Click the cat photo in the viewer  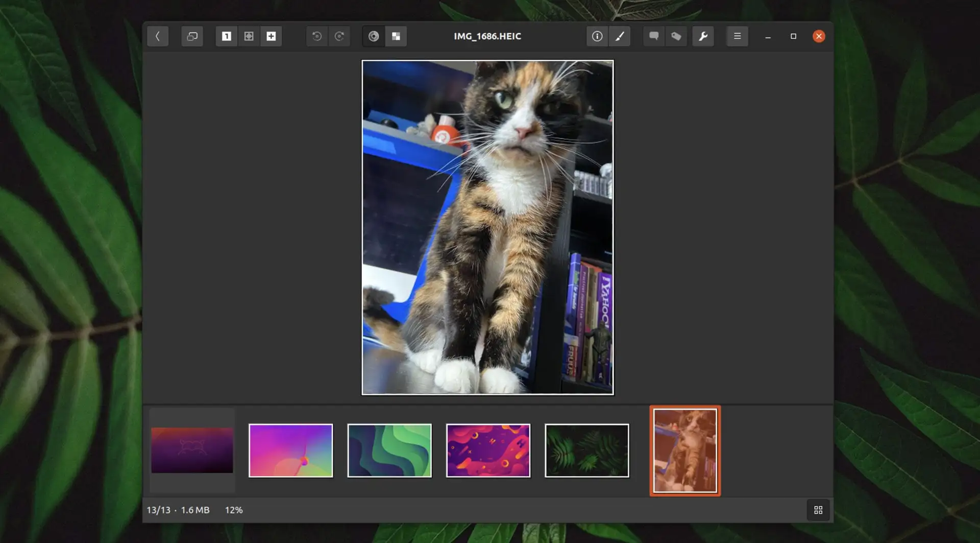pos(488,227)
